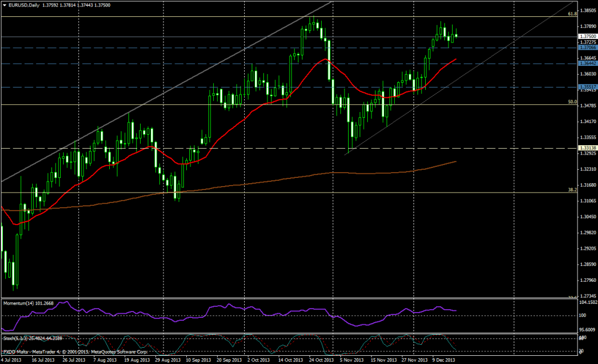Select the red moving average line end
The width and height of the screenshot is (598, 364).
click(454, 60)
